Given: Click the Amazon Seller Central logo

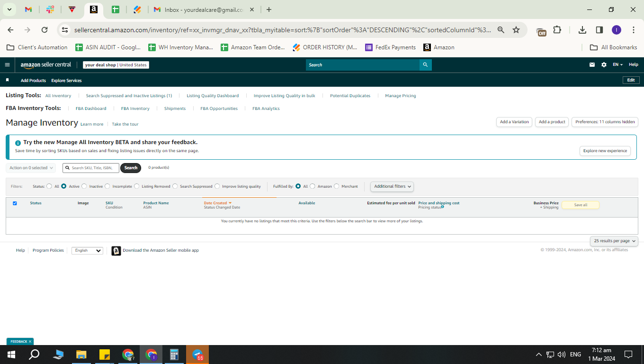Looking at the screenshot, I should pos(46,65).
